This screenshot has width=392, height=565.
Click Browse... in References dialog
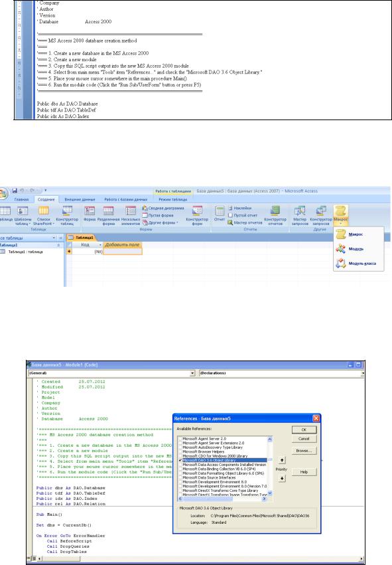click(304, 451)
